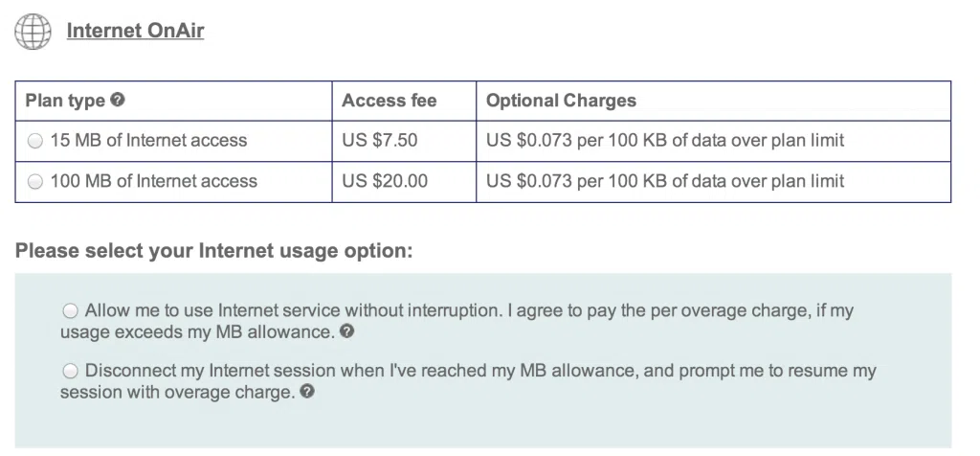This screenshot has width=980, height=456.
Task: Click the help icon next to Plan type
Action: click(118, 100)
